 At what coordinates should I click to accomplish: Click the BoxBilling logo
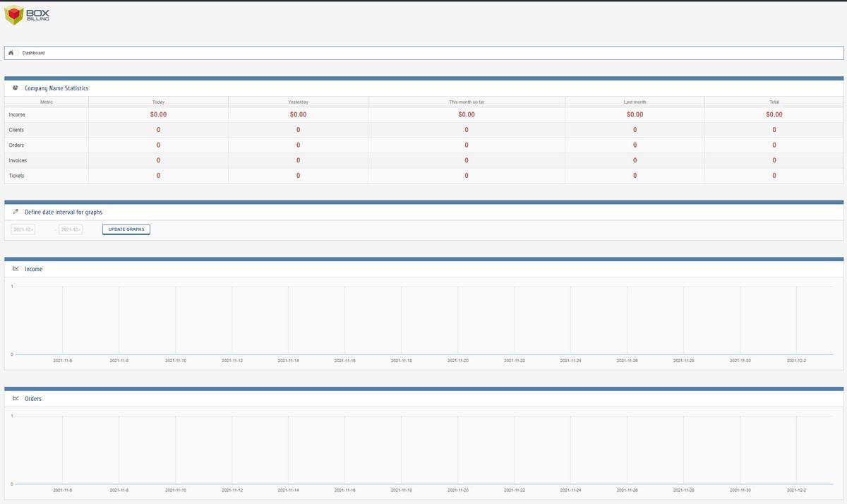[27, 15]
